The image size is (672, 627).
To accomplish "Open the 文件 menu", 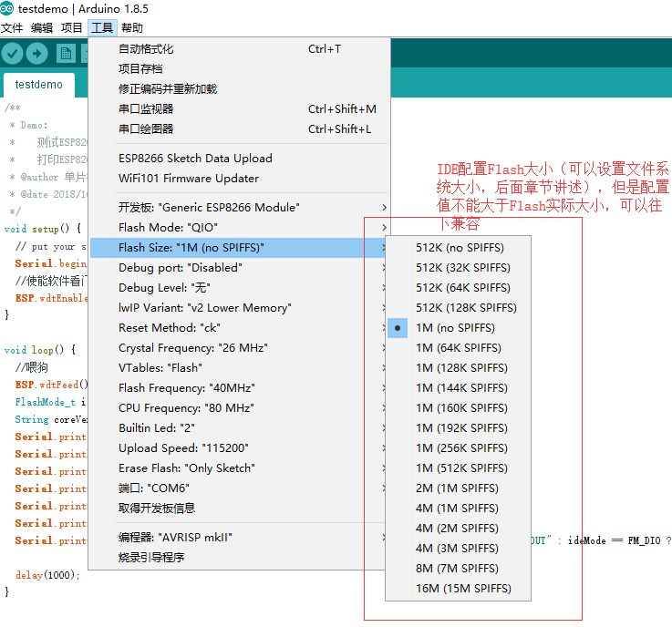I will [12, 28].
